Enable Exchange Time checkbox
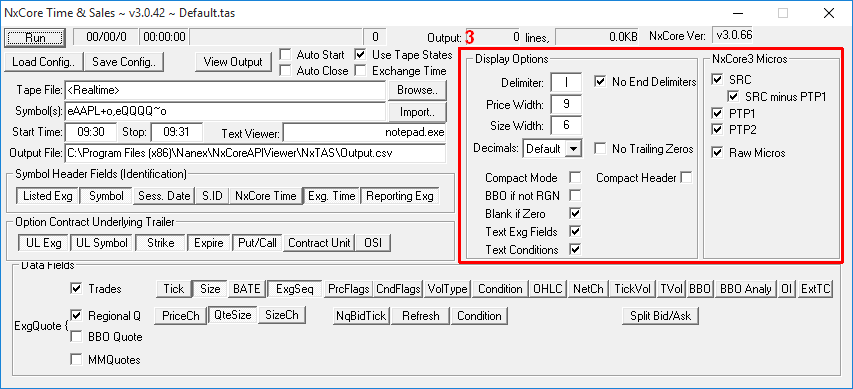Viewport: 853px width, 389px height. (360, 71)
